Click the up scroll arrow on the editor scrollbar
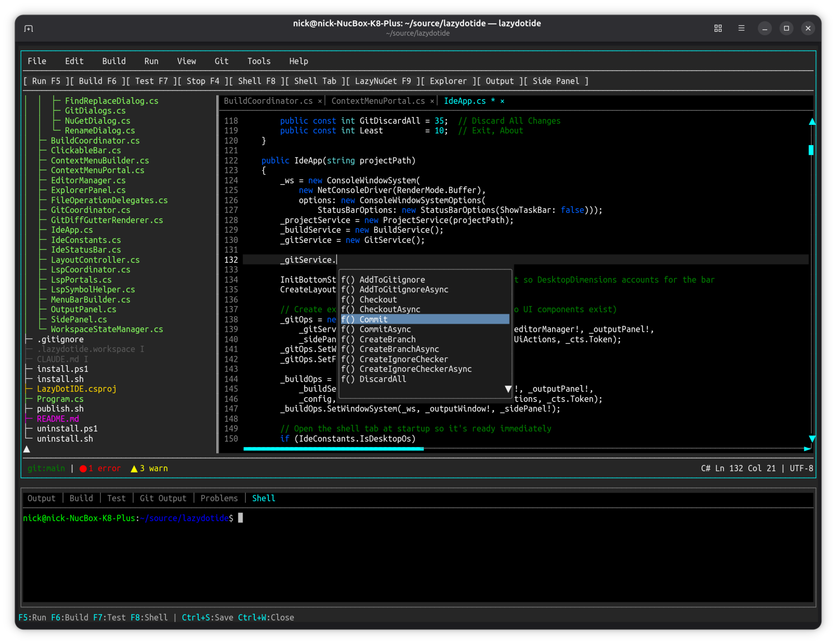The width and height of the screenshot is (836, 644). pyautogui.click(x=813, y=121)
